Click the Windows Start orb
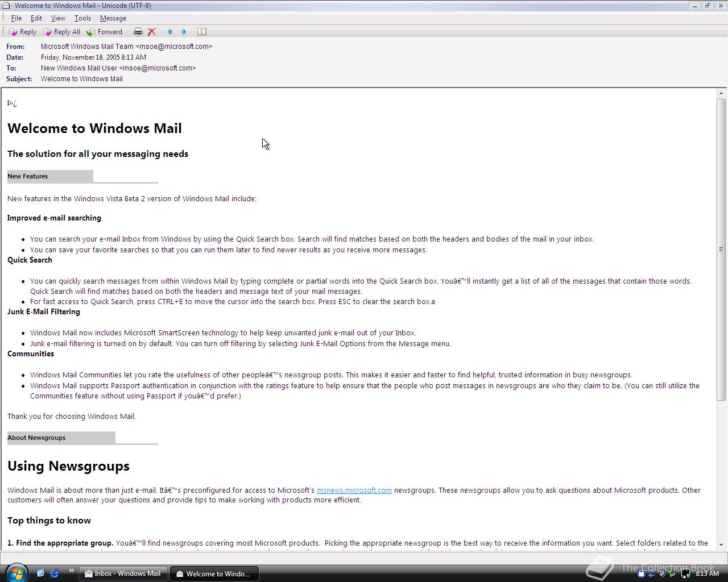 [16, 572]
